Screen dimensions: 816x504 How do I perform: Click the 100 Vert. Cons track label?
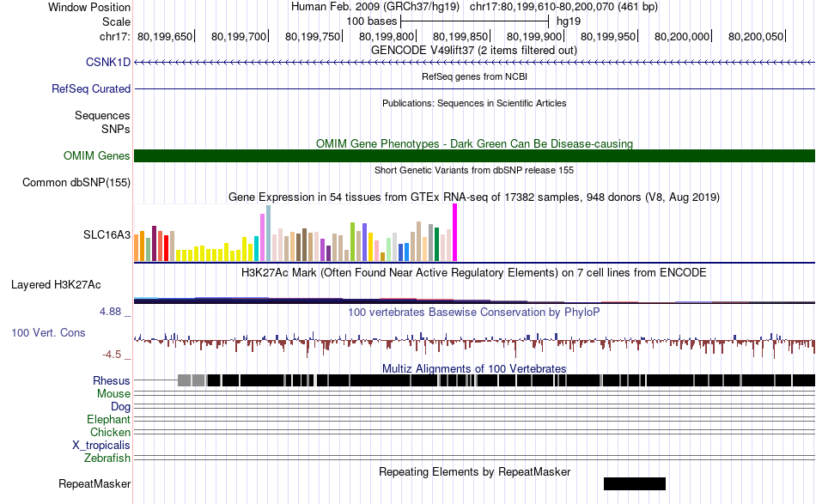point(48,333)
